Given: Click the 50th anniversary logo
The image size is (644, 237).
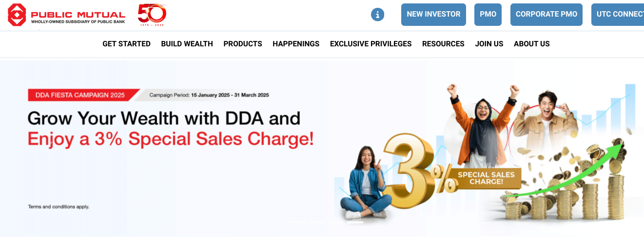Looking at the screenshot, I should coord(152,15).
